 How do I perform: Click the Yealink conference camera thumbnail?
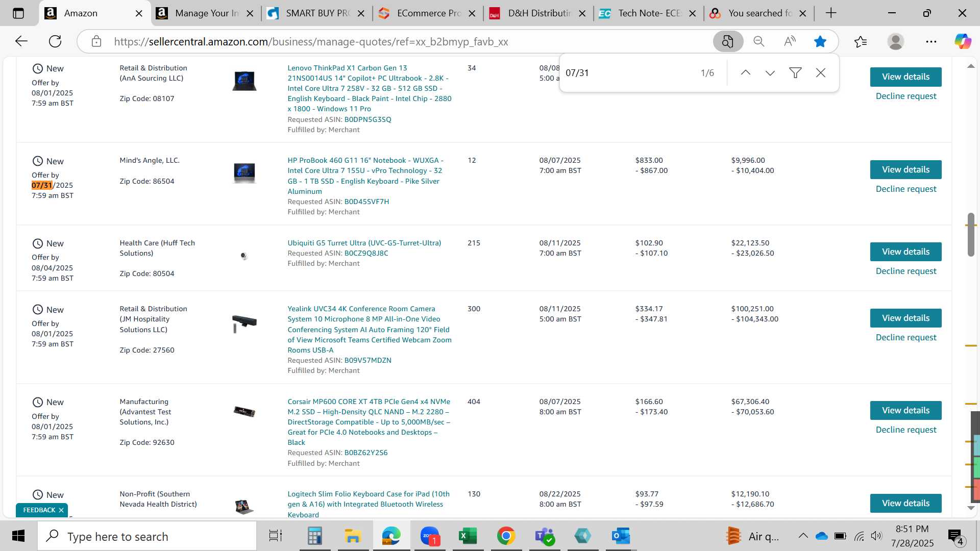[x=244, y=324]
